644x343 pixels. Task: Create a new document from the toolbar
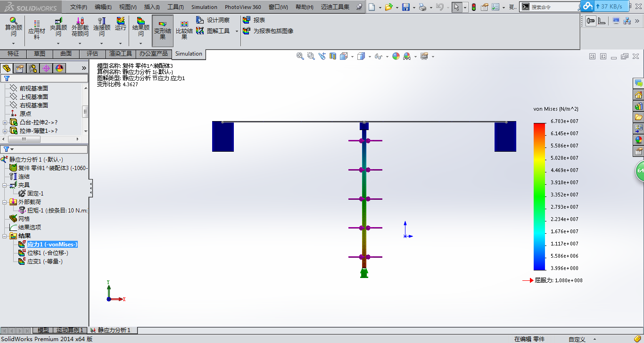372,7
